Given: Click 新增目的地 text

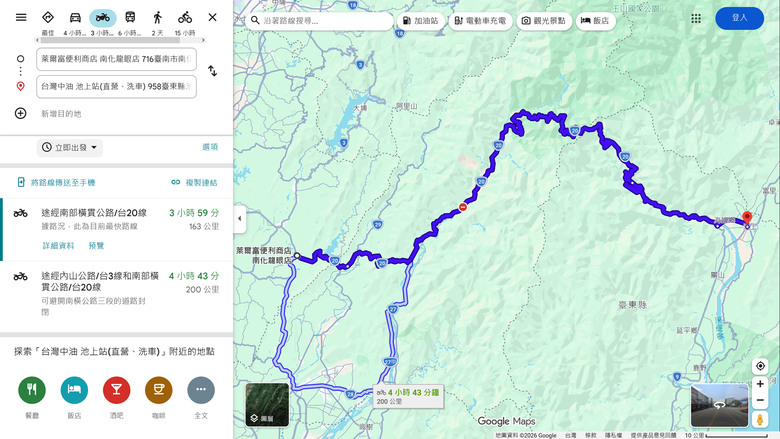Looking at the screenshot, I should pos(61,114).
